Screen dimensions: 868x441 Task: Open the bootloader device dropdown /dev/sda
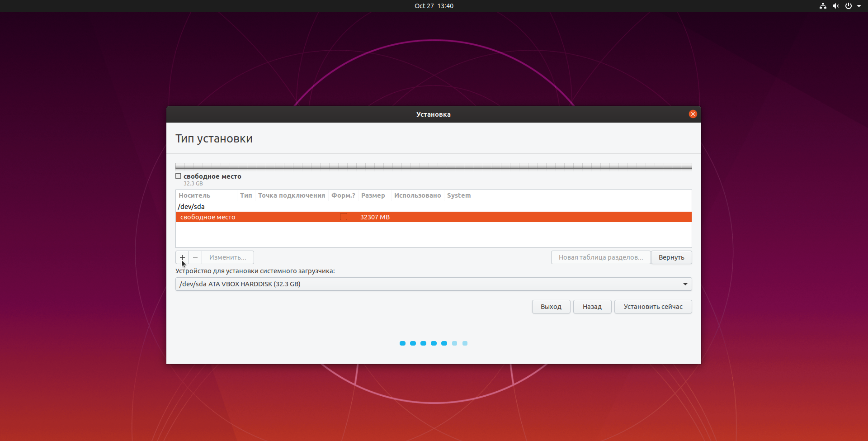click(434, 284)
